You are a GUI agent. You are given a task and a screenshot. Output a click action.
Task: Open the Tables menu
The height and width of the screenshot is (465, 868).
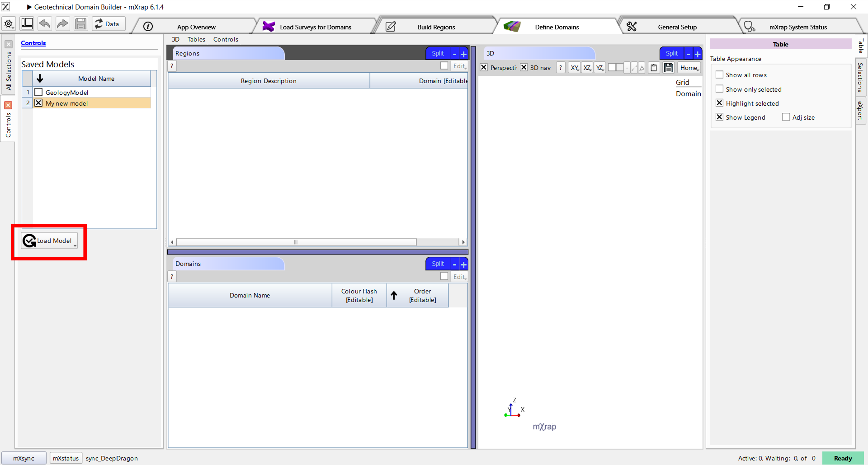click(196, 39)
